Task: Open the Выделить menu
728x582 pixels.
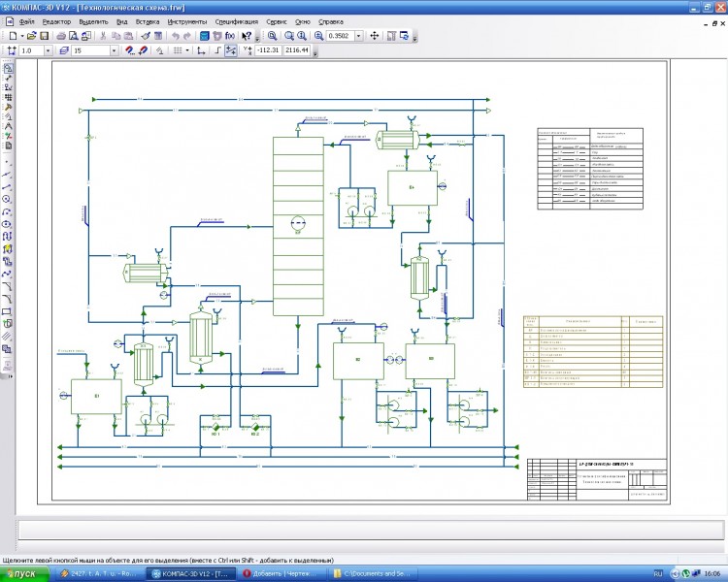Action: (x=93, y=21)
